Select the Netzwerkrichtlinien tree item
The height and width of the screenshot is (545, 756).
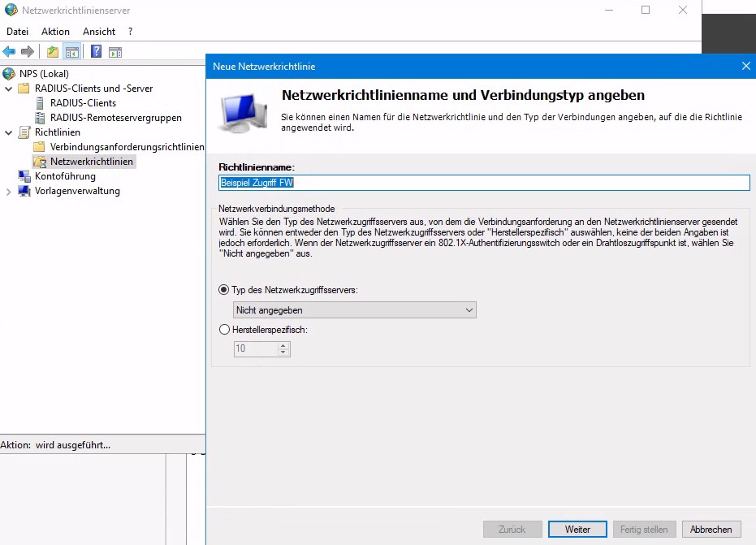pos(92,162)
